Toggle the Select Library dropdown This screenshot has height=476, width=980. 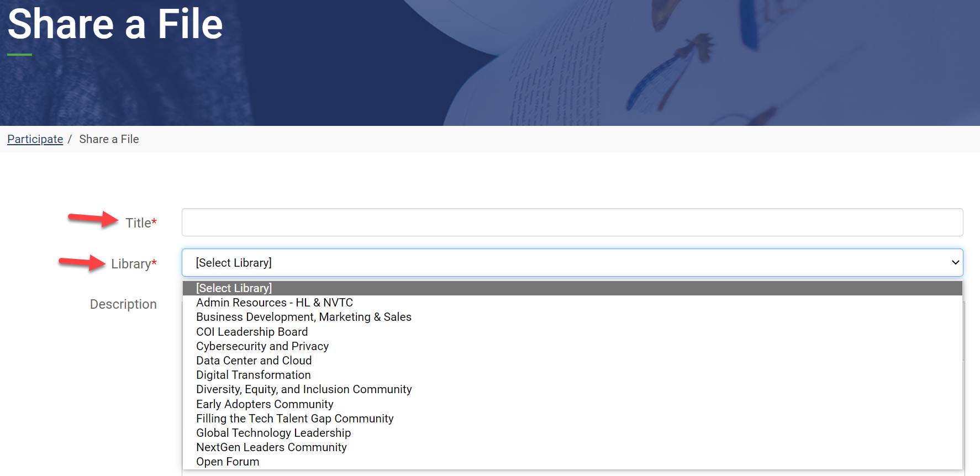click(x=572, y=263)
